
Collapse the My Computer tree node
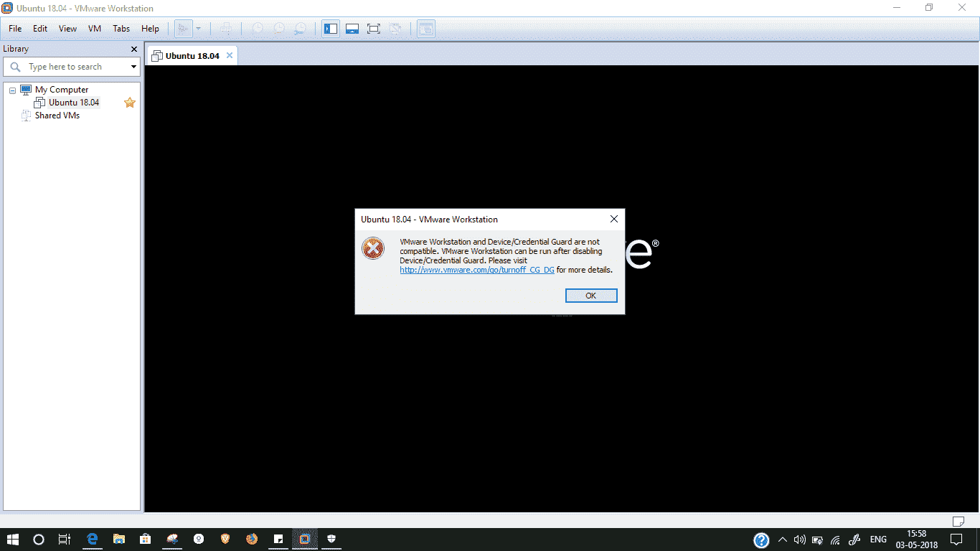point(13,90)
